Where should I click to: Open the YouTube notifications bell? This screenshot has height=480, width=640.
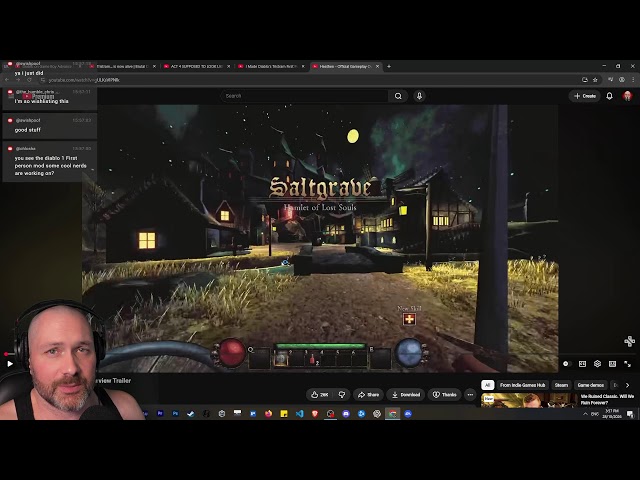609,96
